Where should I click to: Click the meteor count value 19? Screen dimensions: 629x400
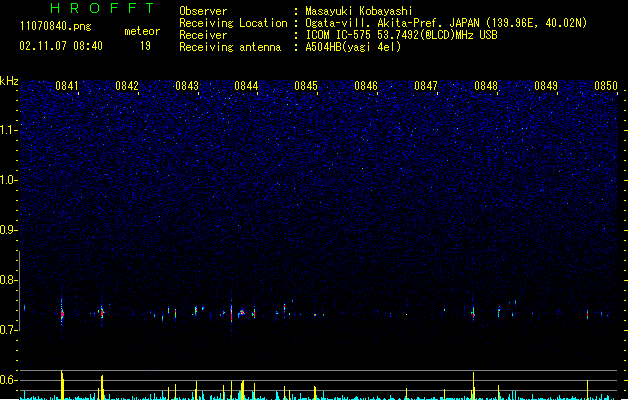(x=145, y=46)
